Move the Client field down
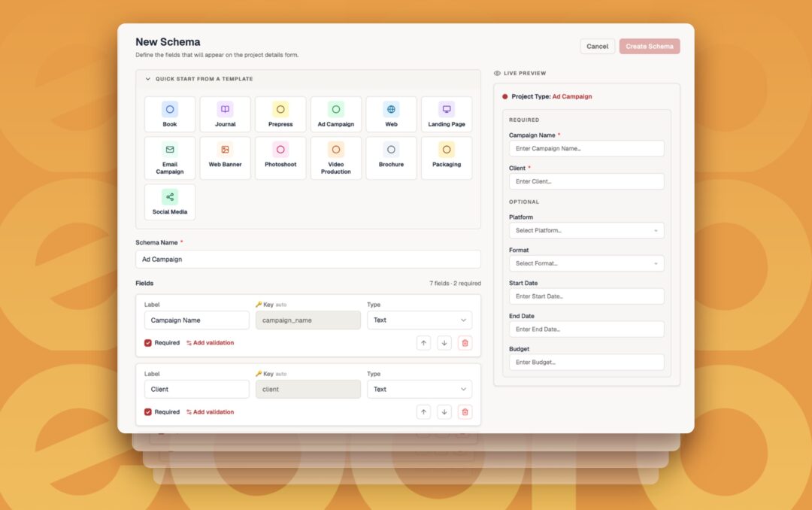 pyautogui.click(x=444, y=412)
